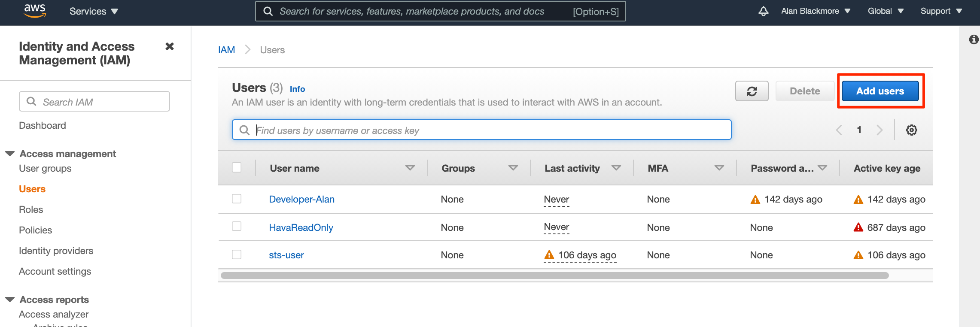Click the refresh users list button

[752, 91]
